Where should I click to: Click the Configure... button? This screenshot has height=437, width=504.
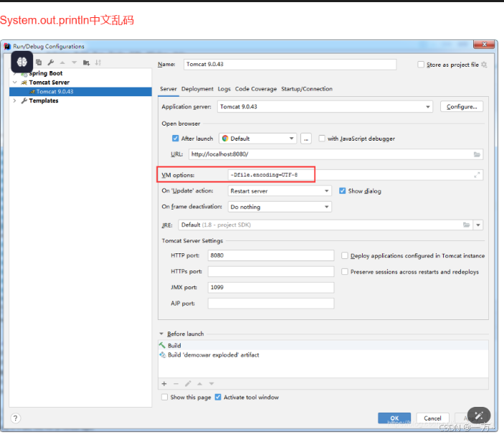(462, 106)
